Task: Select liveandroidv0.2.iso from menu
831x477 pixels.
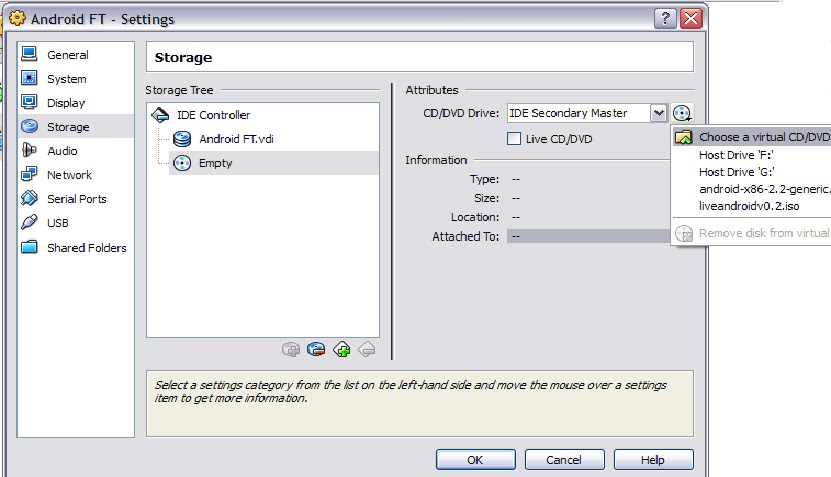Action: click(x=752, y=206)
